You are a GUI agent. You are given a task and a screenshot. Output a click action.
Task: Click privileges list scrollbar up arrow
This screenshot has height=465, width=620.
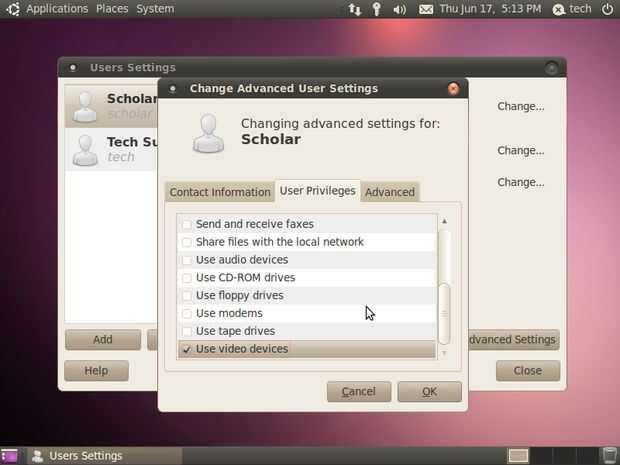tap(444, 221)
